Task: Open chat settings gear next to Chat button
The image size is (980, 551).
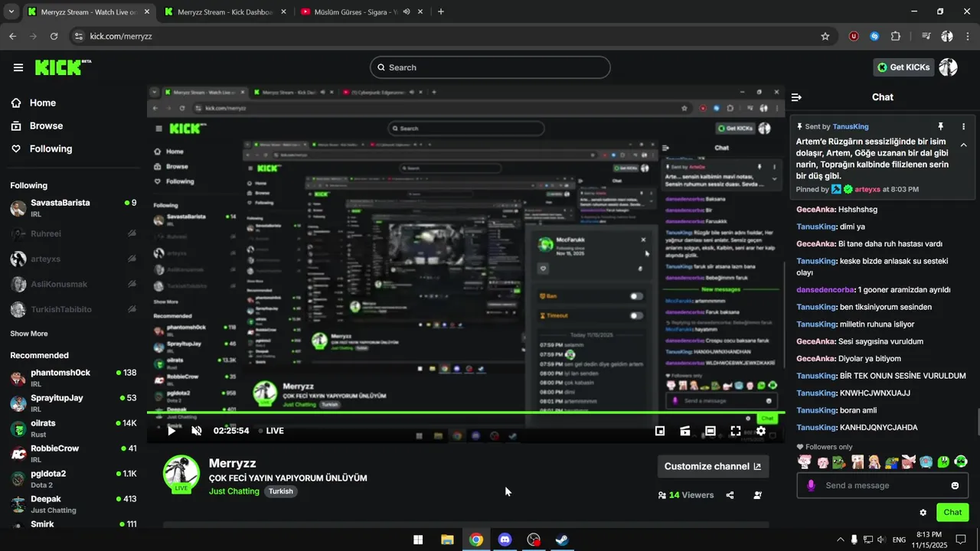Action: tap(923, 513)
